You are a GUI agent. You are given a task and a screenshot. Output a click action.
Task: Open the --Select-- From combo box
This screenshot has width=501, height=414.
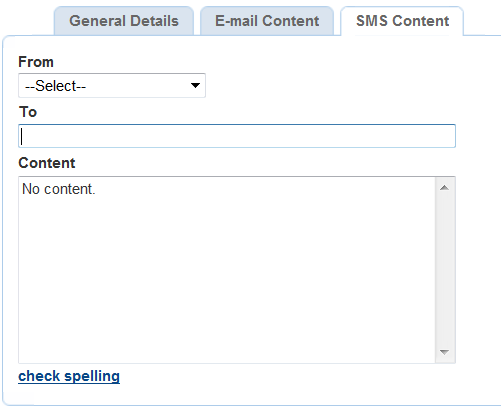(112, 86)
